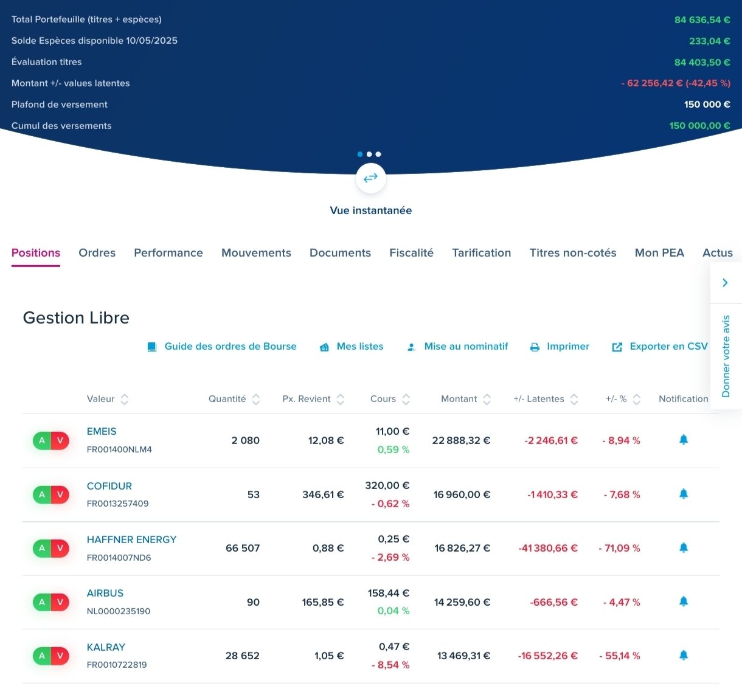The width and height of the screenshot is (742, 700).
Task: Click the list icon beside Mes listes
Action: (324, 347)
